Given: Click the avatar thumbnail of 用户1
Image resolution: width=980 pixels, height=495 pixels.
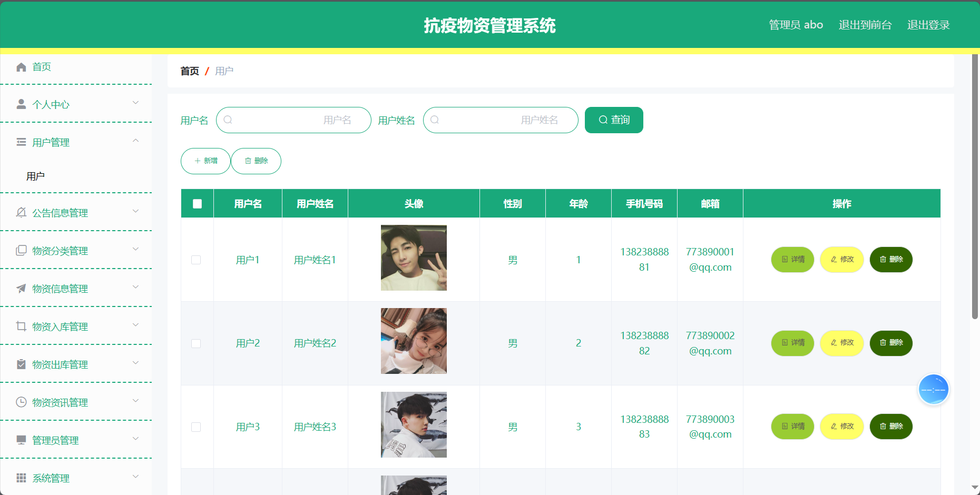Looking at the screenshot, I should pyautogui.click(x=414, y=258).
